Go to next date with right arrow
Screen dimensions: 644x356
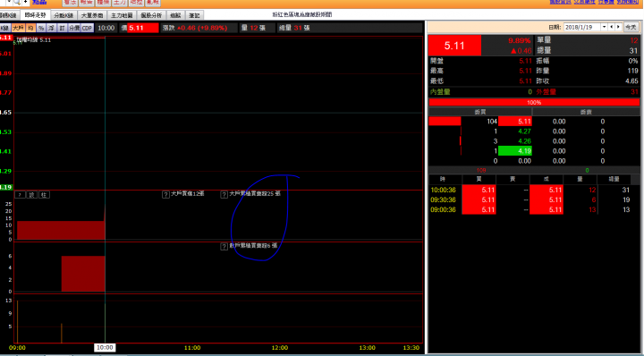click(x=618, y=27)
